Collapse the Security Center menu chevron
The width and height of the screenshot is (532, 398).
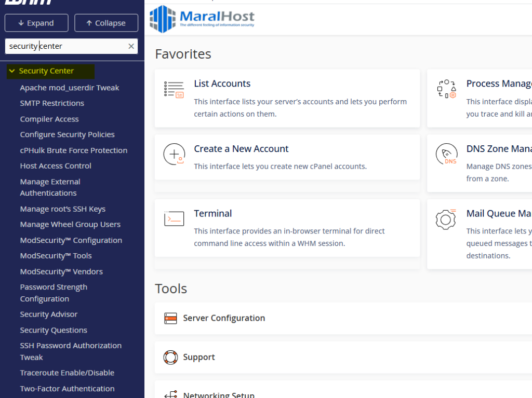pyautogui.click(x=12, y=71)
